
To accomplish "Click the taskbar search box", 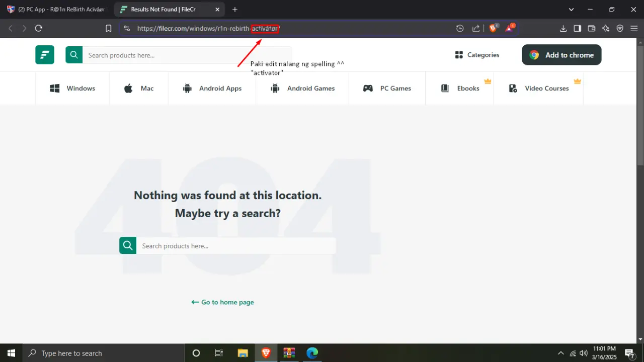I will click(x=104, y=353).
